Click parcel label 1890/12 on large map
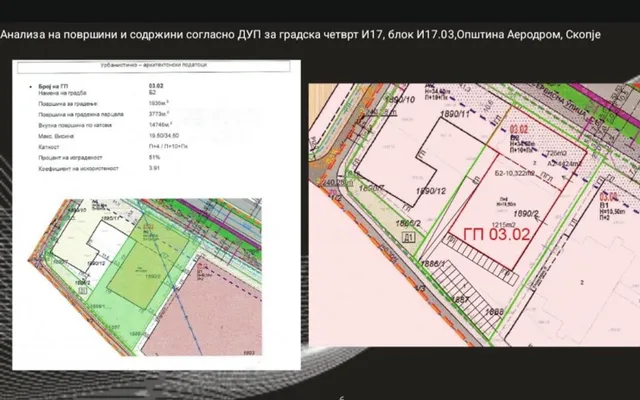Screen dimensions: 640x400 (x=431, y=191)
